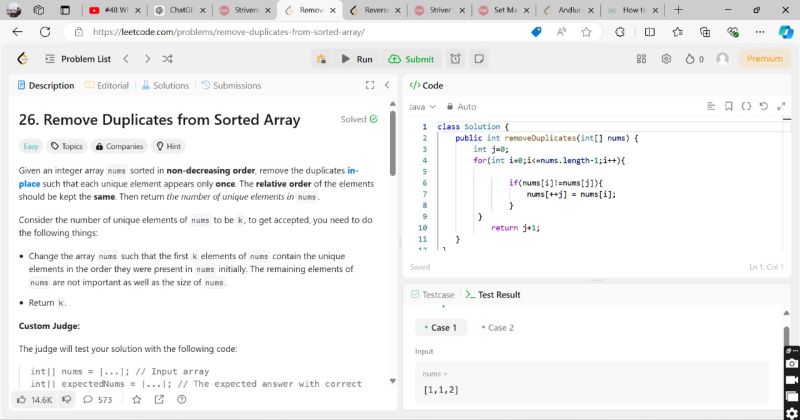The height and width of the screenshot is (420, 800).
Task: Maximize the description panel fullscreen icon
Action: coord(370,85)
